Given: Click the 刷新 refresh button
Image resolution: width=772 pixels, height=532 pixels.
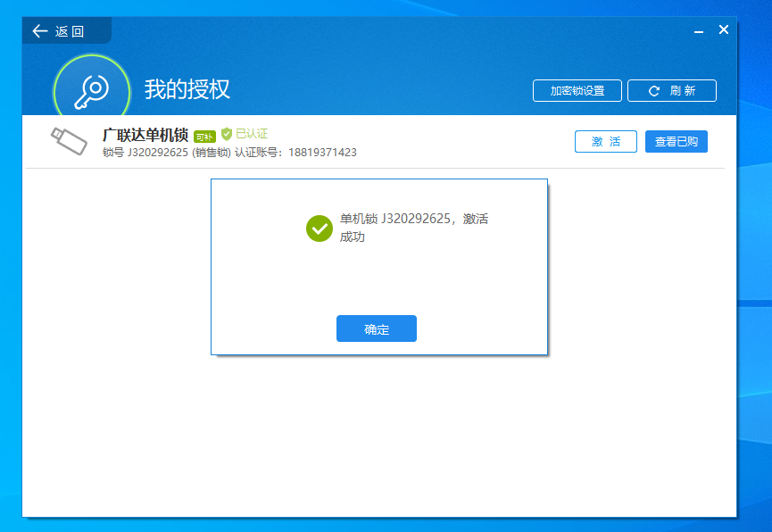Looking at the screenshot, I should (671, 91).
